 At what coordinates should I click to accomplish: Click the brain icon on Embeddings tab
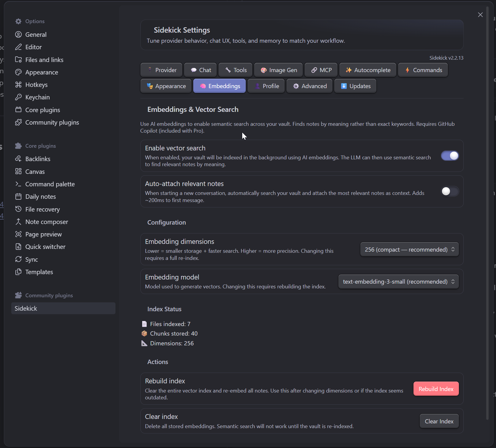pyautogui.click(x=203, y=86)
